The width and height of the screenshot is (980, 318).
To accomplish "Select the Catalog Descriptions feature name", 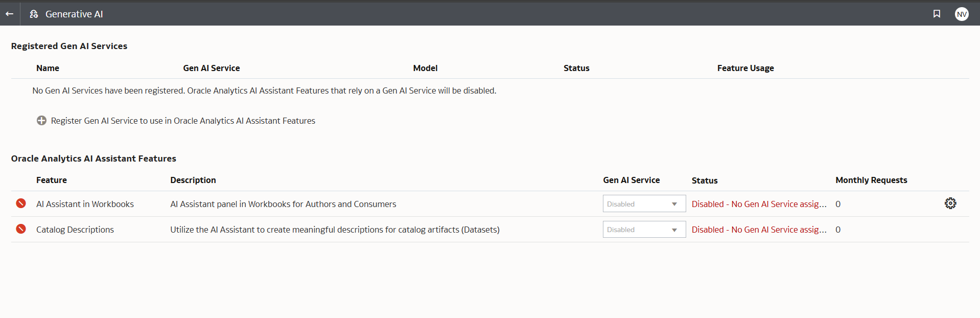I will [75, 230].
